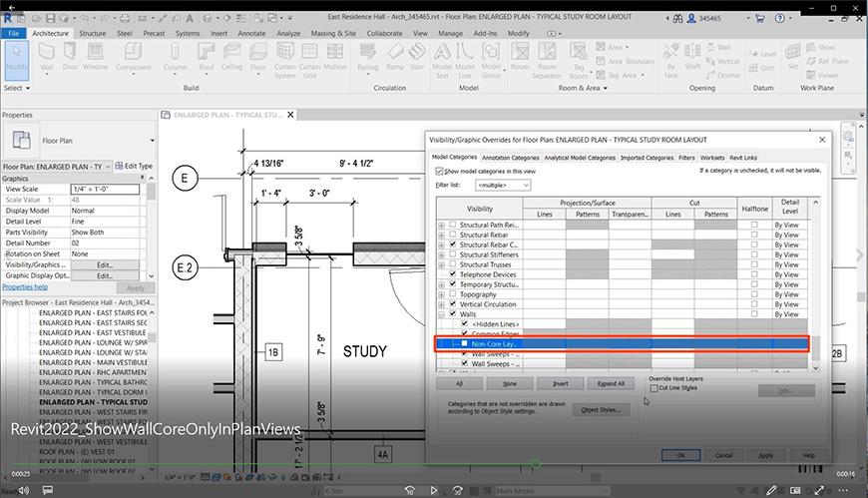
Task: Open Object Styles from the dialog
Action: coord(601,410)
